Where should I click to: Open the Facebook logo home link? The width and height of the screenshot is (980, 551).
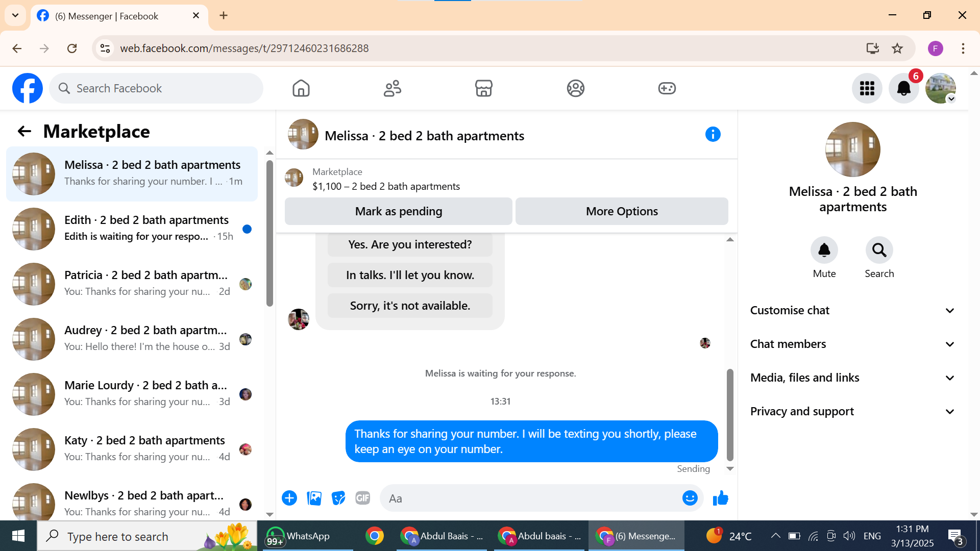click(x=28, y=88)
